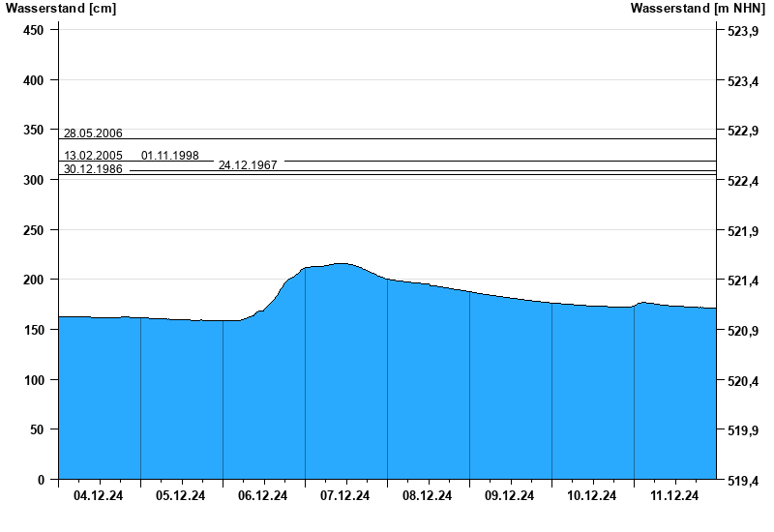Click the 'Wasserstand [m NHN]' axis title

point(698,9)
